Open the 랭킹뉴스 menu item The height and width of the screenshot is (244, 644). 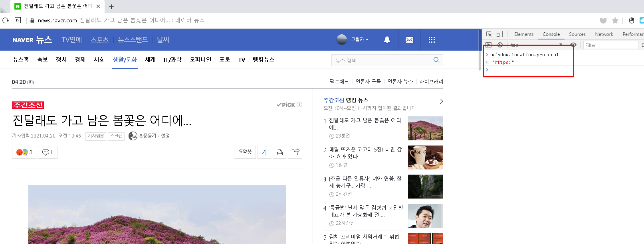click(264, 60)
